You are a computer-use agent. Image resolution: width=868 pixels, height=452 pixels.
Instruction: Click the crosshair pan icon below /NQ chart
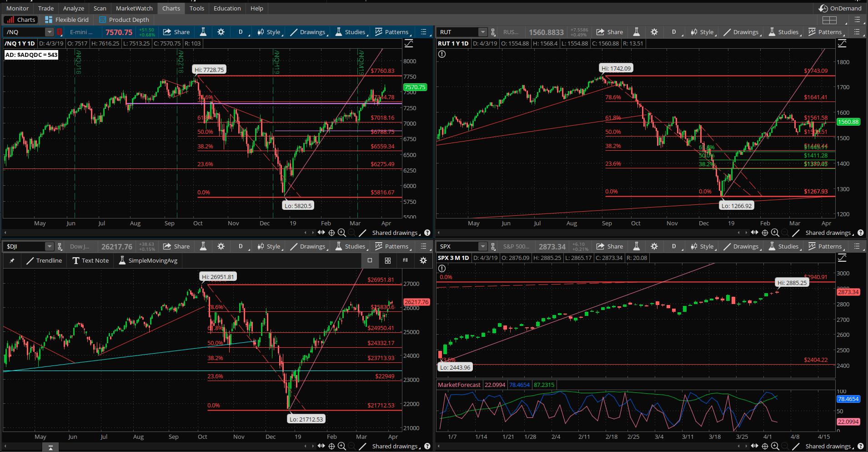coord(331,233)
